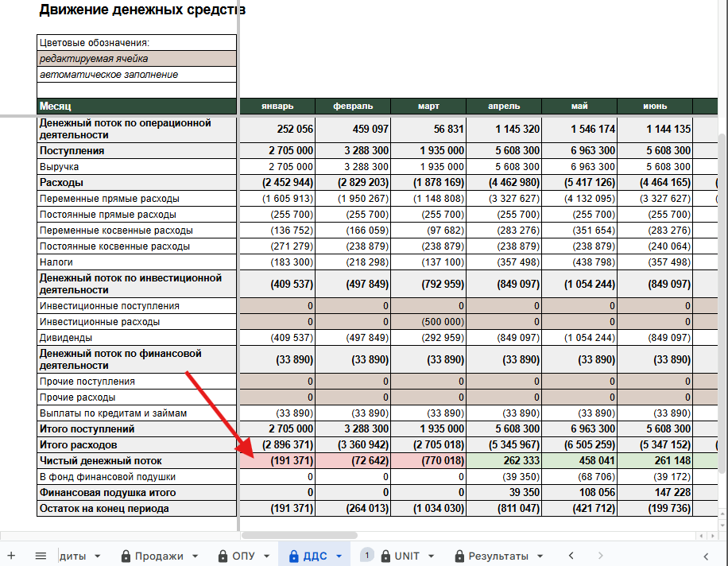Click the vertical scrollbar thumb
Viewport: 728px width, 566px height.
[x=722, y=303]
